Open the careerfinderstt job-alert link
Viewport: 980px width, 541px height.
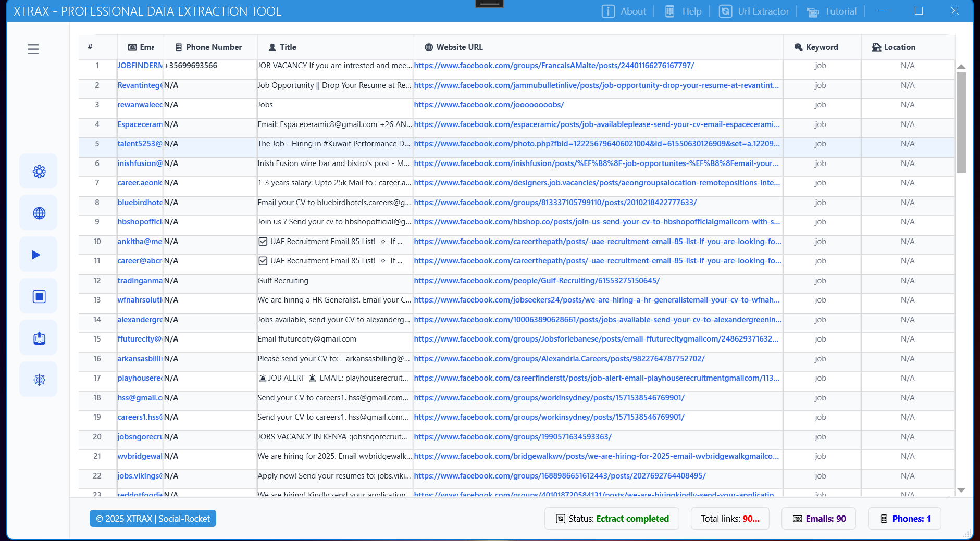pyautogui.click(x=597, y=378)
